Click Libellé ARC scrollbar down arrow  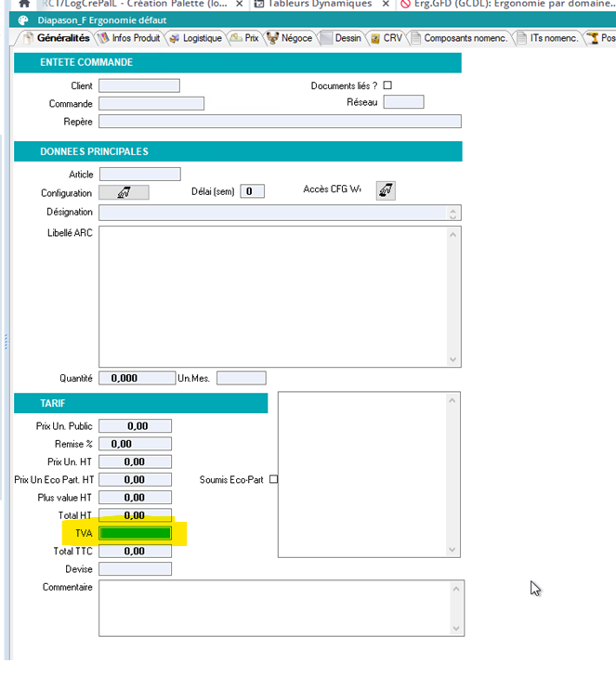click(453, 359)
